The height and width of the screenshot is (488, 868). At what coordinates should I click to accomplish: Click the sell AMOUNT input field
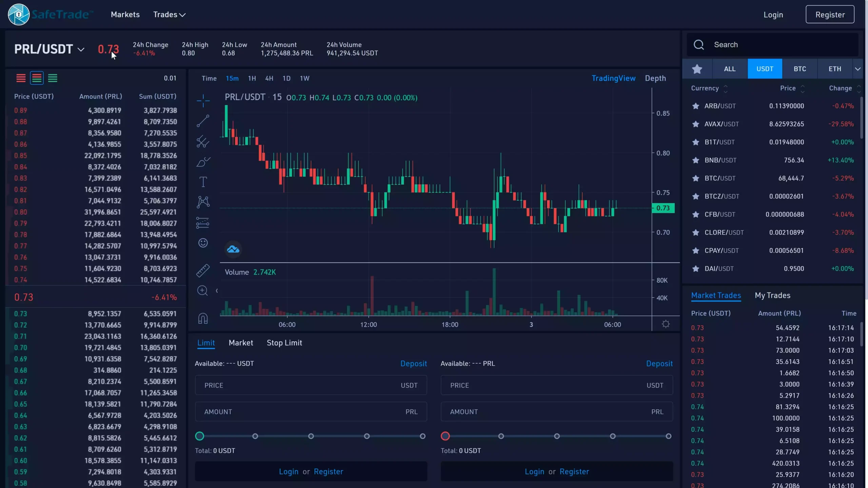pos(557,412)
